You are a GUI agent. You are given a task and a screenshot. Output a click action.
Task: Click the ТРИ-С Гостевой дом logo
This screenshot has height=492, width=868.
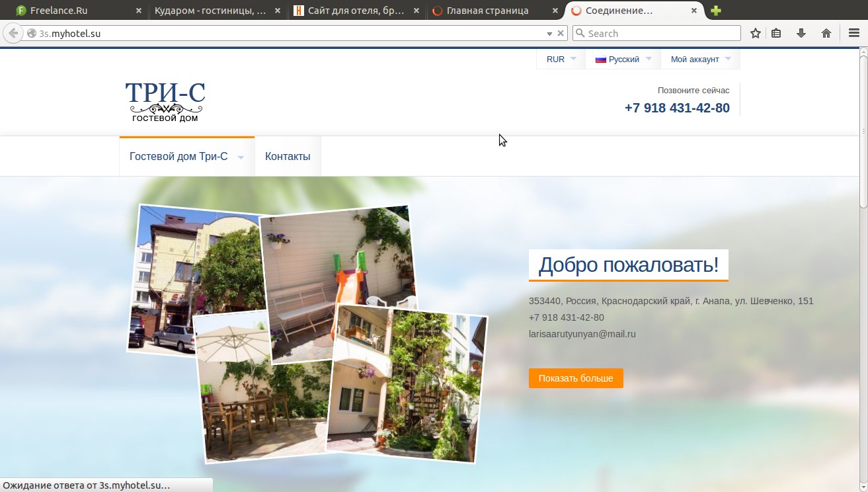[x=165, y=101]
